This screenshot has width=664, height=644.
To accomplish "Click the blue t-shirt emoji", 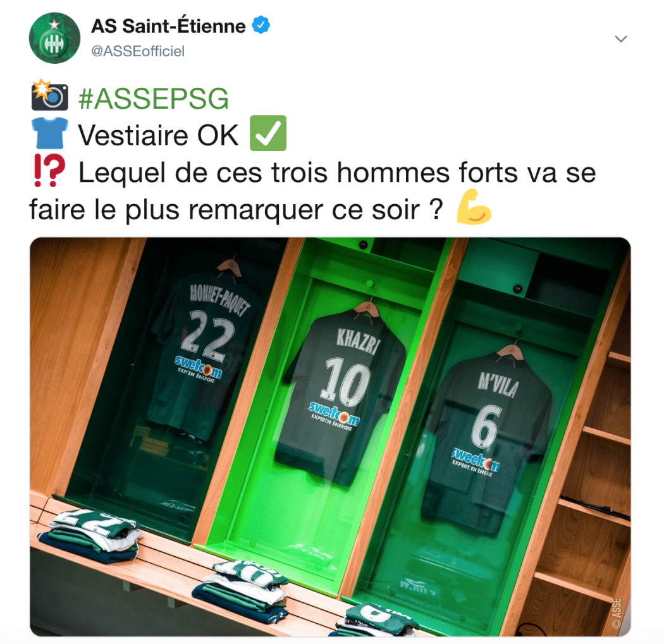I will 49,133.
